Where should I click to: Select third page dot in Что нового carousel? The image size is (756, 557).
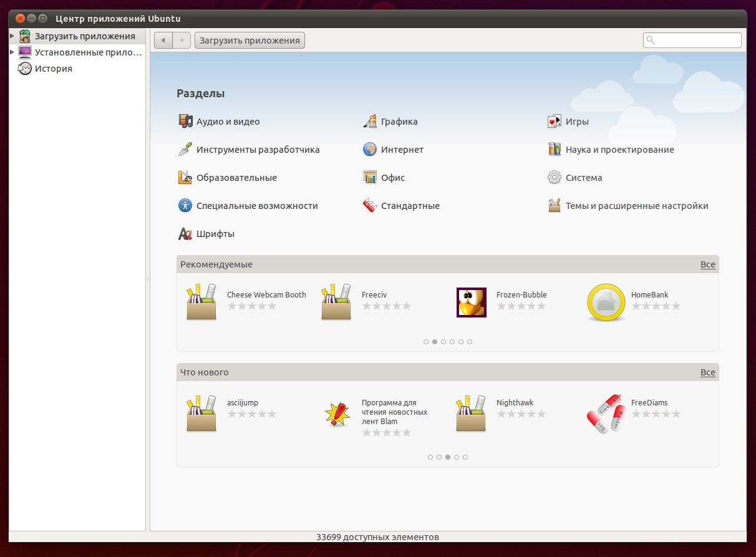(448, 457)
